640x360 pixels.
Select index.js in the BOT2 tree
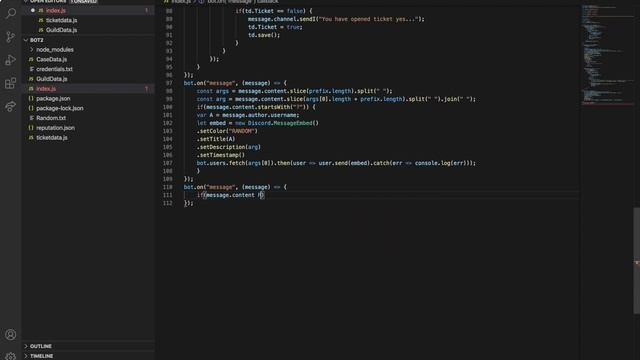pos(46,89)
